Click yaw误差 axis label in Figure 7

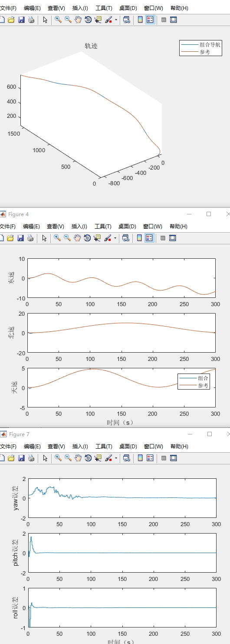click(16, 497)
